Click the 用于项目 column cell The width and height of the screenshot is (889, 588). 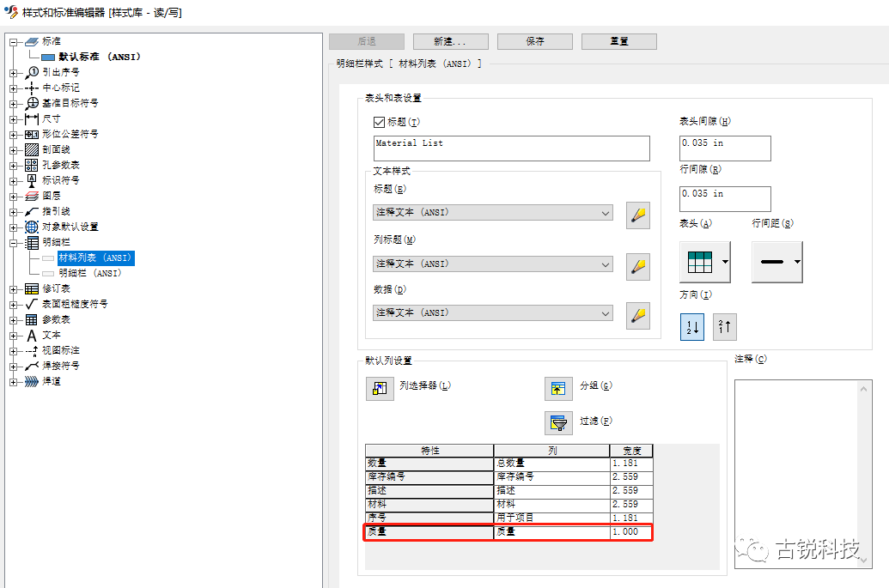pyautogui.click(x=551, y=518)
